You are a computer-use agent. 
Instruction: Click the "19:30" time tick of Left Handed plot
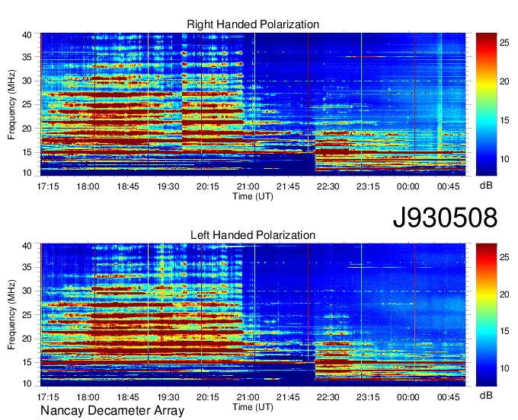pyautogui.click(x=168, y=397)
